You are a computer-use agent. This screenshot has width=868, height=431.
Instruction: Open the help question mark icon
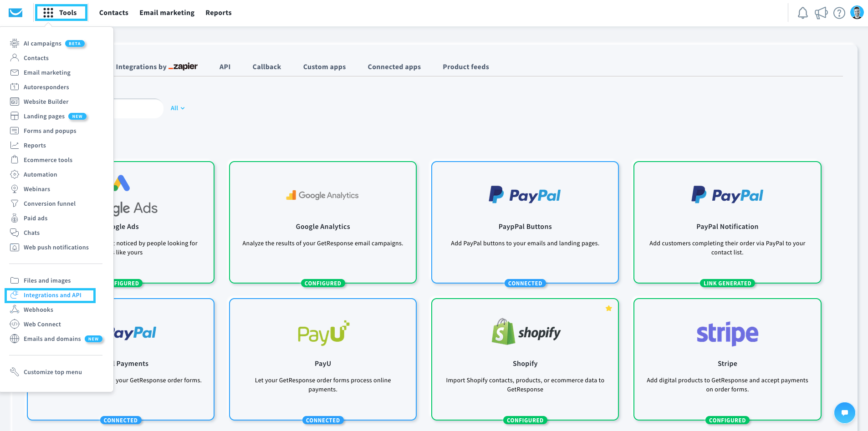(839, 13)
